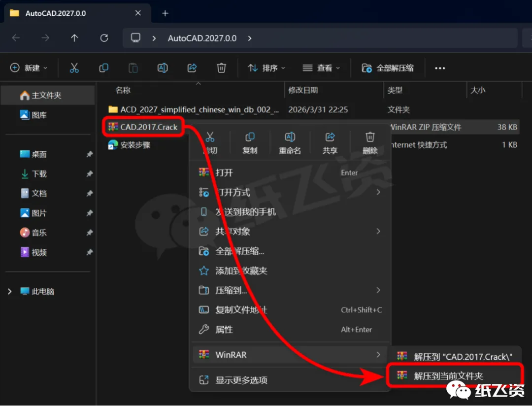Open the 新建 dropdown
The height and width of the screenshot is (406, 532).
tap(29, 68)
